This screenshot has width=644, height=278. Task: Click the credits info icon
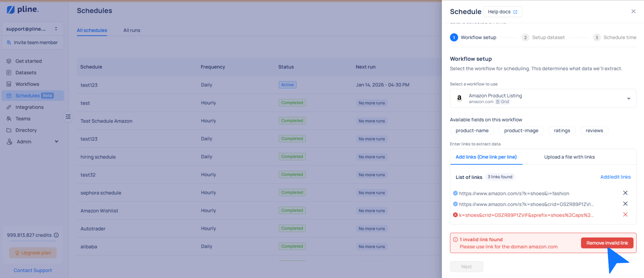tap(56, 235)
